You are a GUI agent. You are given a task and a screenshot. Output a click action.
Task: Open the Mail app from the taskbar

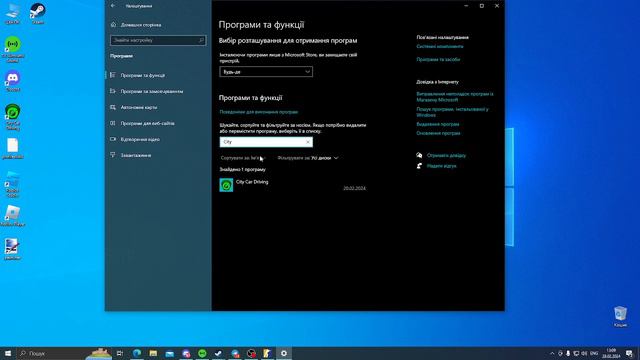tap(169, 353)
